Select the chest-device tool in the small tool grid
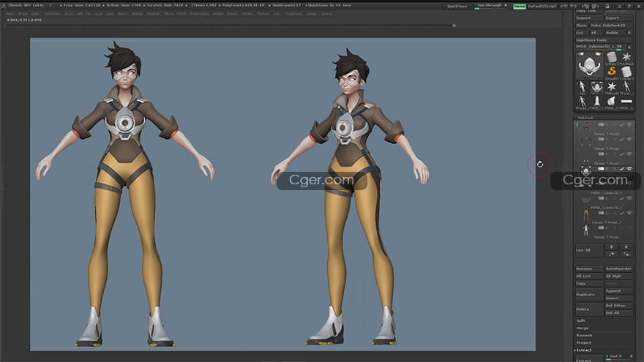644x362 pixels. coord(596,87)
